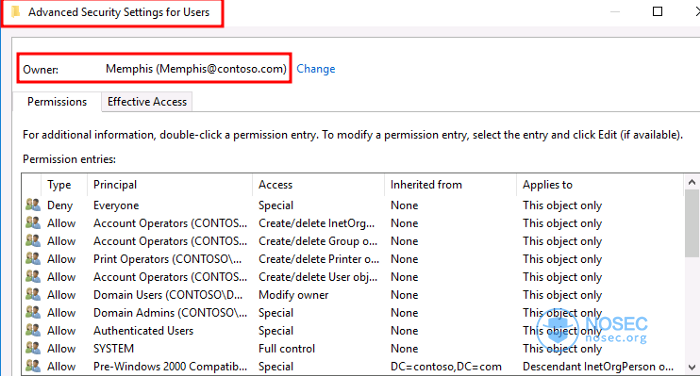The image size is (700, 376).
Task: Select the Permissions tab
Action: tap(57, 102)
